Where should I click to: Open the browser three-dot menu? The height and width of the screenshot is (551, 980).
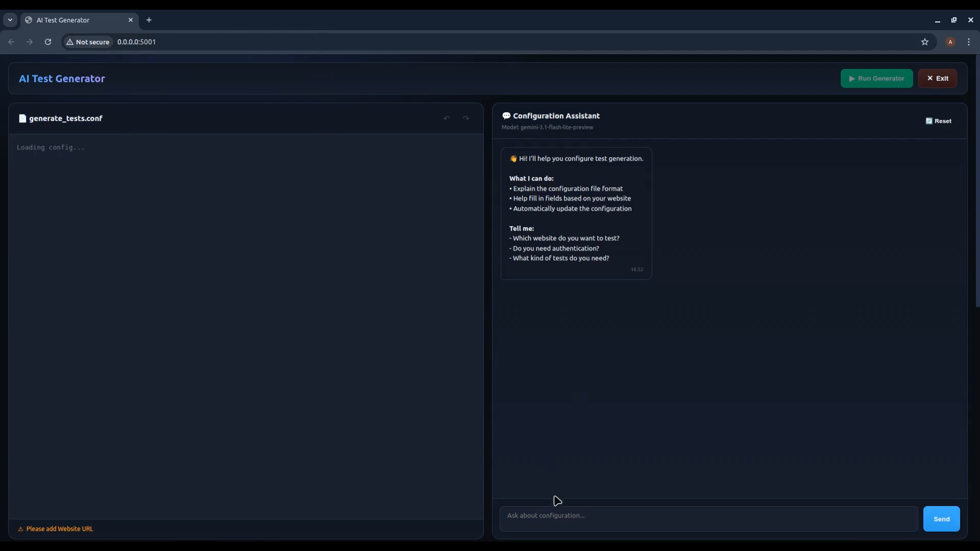coord(969,42)
